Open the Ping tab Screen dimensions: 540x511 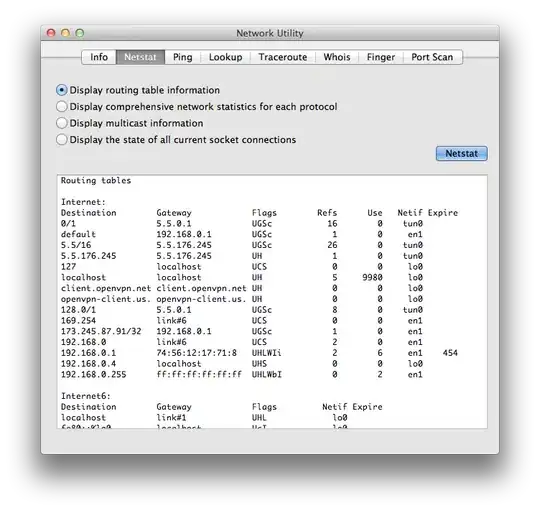183,57
